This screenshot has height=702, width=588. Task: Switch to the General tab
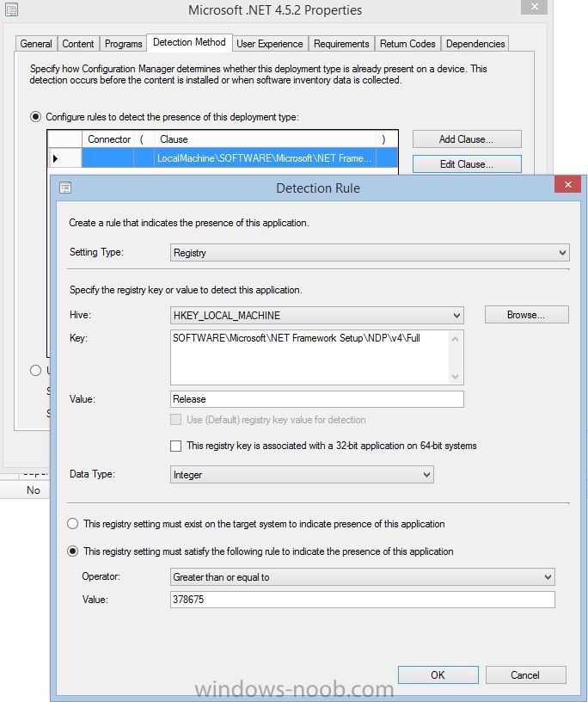tap(36, 44)
